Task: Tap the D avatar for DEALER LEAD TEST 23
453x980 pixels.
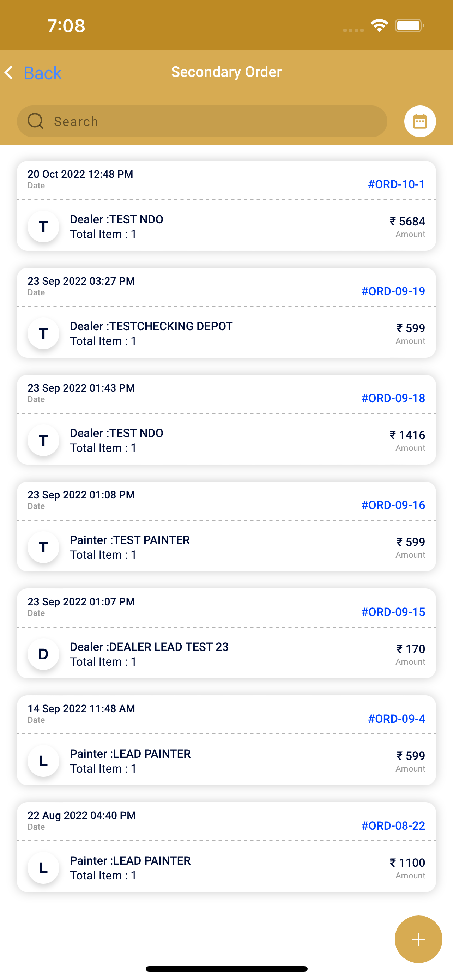Action: (x=43, y=654)
